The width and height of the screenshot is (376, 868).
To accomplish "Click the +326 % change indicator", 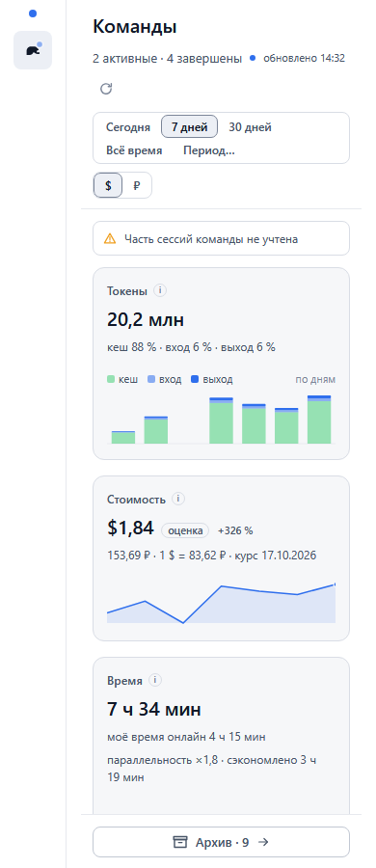I will click(235, 530).
